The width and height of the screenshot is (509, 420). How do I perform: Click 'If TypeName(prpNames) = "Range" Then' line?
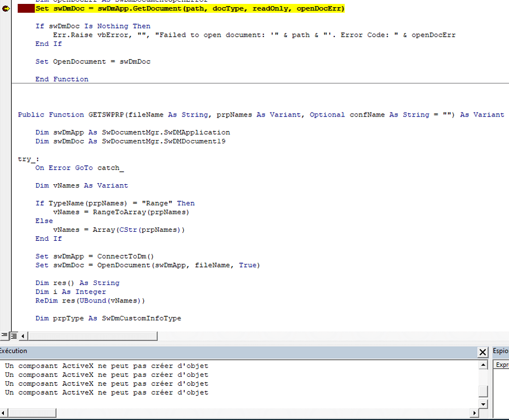(x=115, y=203)
